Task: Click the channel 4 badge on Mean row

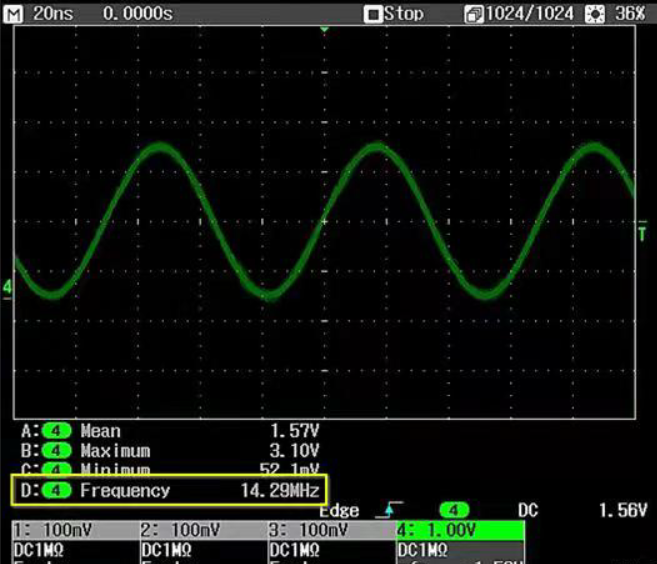Action: pyautogui.click(x=58, y=432)
